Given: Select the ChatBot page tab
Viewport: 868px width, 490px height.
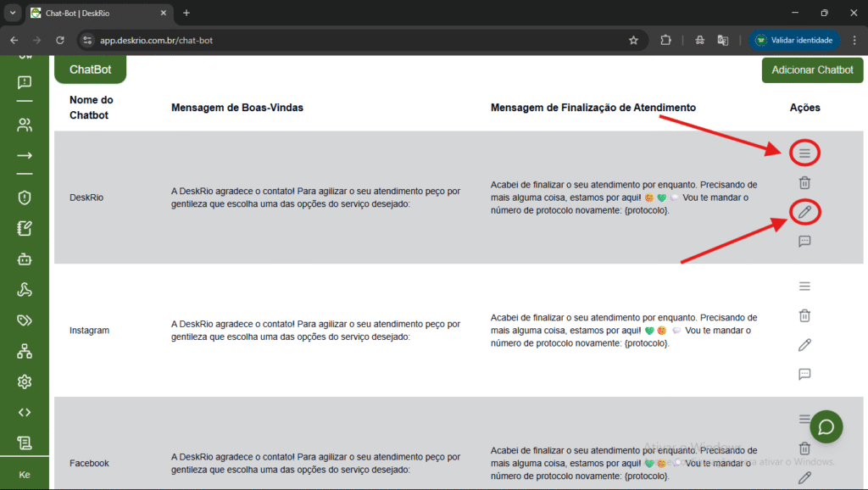Looking at the screenshot, I should coord(90,70).
